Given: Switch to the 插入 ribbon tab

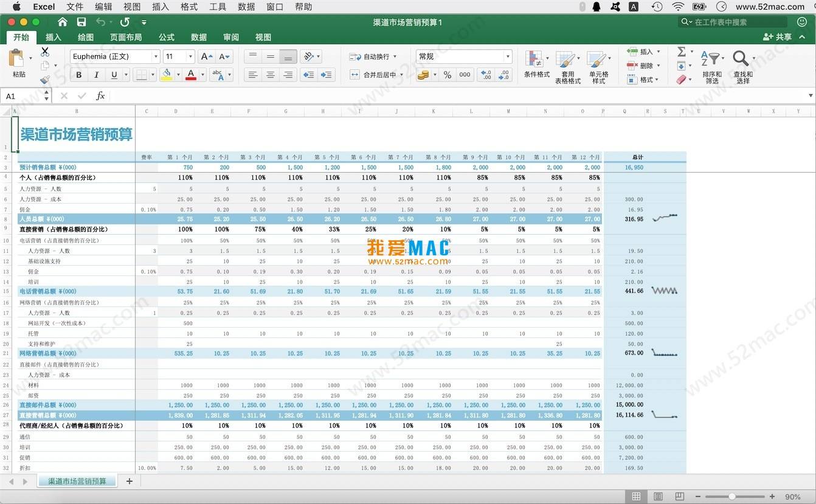Looking at the screenshot, I should (54, 37).
